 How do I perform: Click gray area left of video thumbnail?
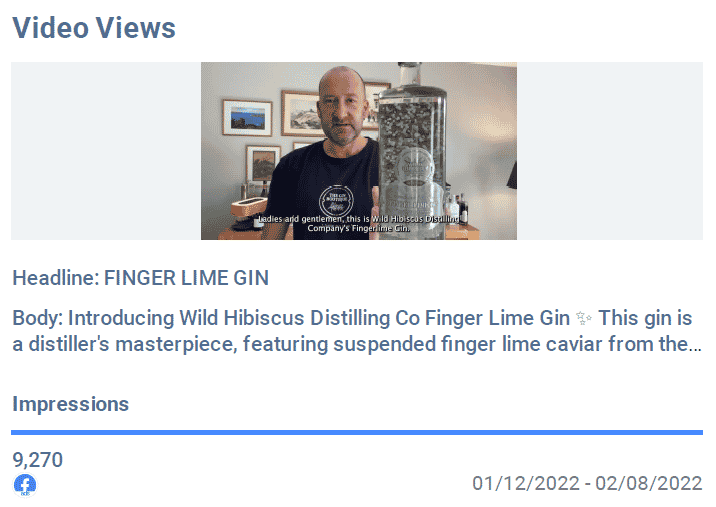click(106, 151)
